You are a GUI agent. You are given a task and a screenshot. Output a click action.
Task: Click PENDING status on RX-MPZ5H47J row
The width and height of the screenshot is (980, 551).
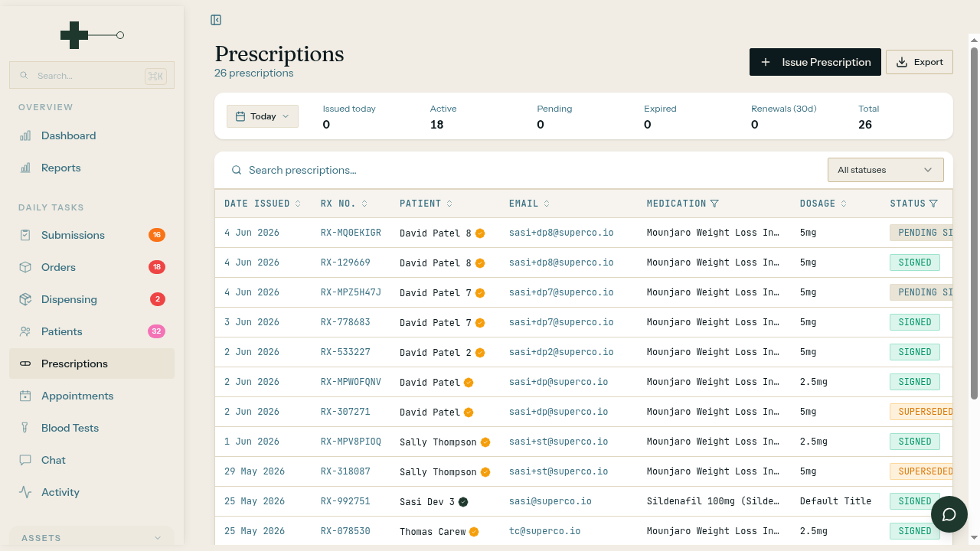(922, 292)
